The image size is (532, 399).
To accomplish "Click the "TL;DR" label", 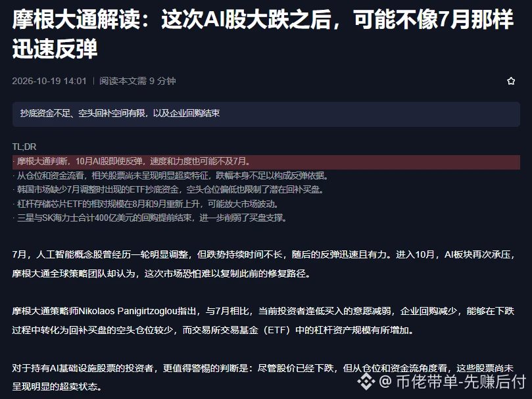I will pyautogui.click(x=24, y=147).
